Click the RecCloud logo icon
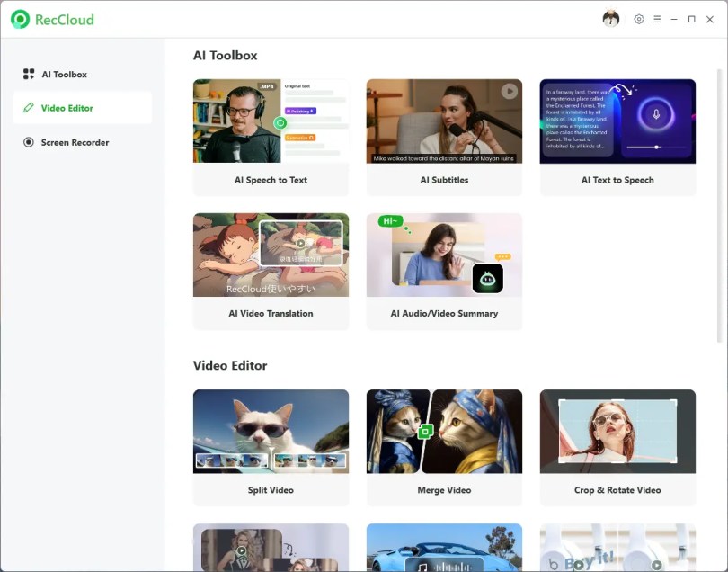 pyautogui.click(x=20, y=20)
